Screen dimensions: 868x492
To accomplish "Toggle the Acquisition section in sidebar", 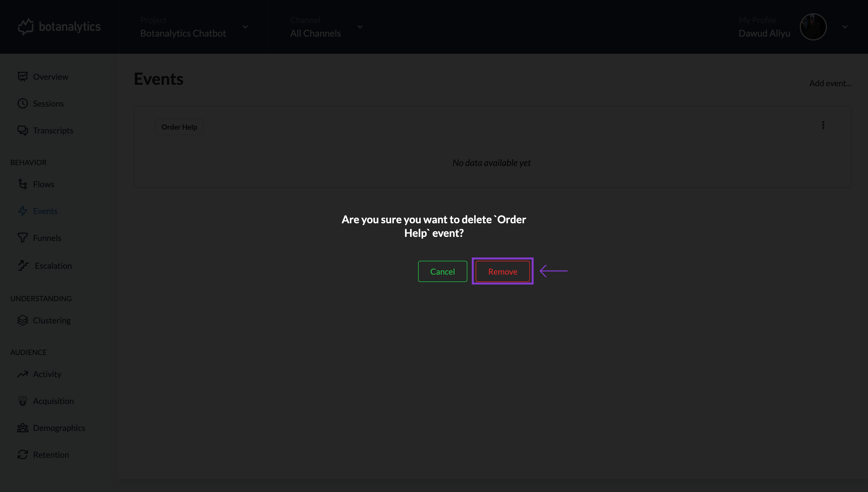I will [x=53, y=401].
